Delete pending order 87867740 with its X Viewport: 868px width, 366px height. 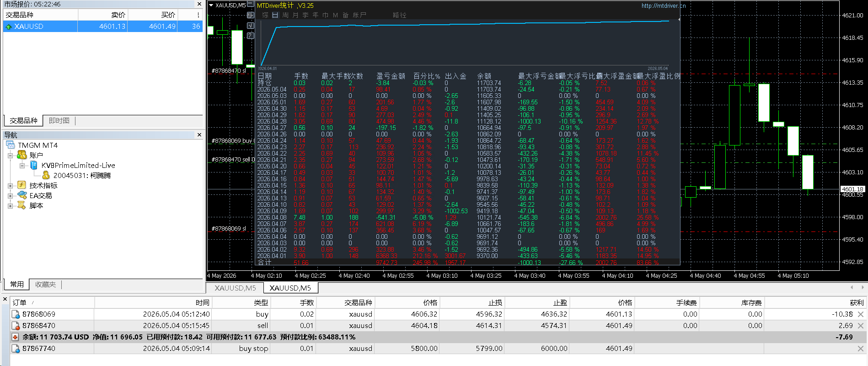click(860, 349)
